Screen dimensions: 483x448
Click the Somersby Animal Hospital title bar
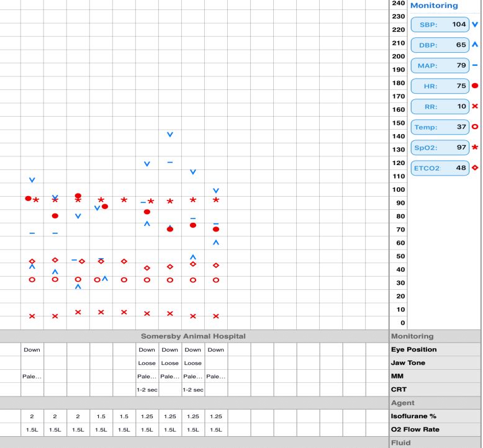point(193,336)
